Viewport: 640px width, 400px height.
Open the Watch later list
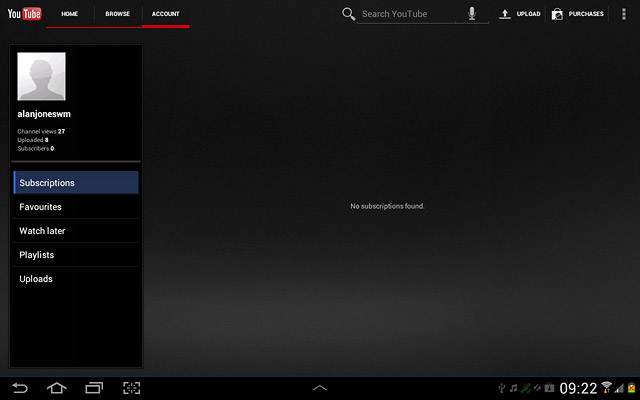click(76, 231)
